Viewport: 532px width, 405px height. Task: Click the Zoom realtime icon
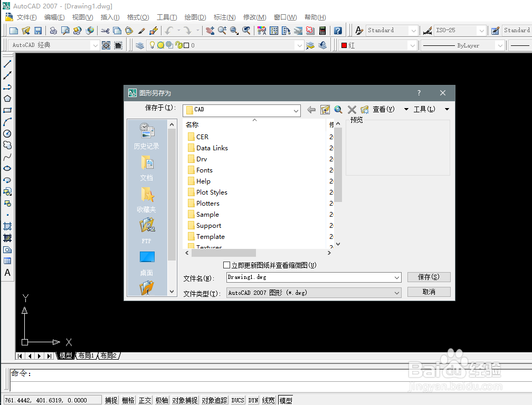pos(222,31)
